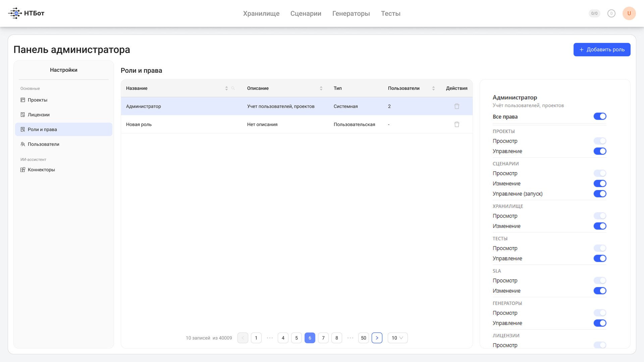Click the Тип column header
The height and width of the screenshot is (362, 644).
point(338,88)
